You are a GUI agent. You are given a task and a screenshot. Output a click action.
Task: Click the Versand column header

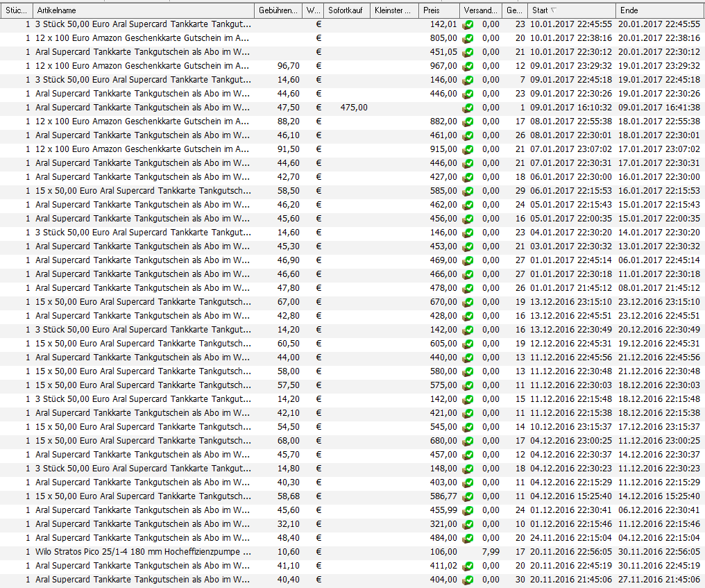point(480,11)
